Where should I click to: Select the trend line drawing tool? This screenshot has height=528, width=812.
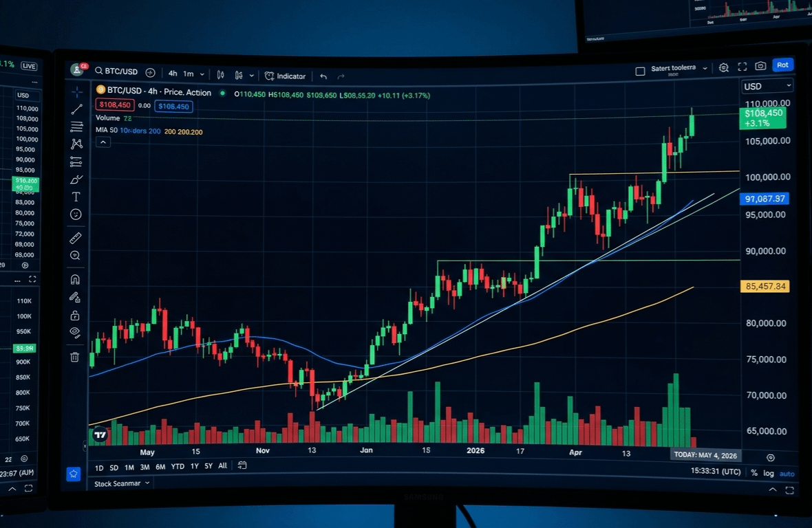coord(76,109)
